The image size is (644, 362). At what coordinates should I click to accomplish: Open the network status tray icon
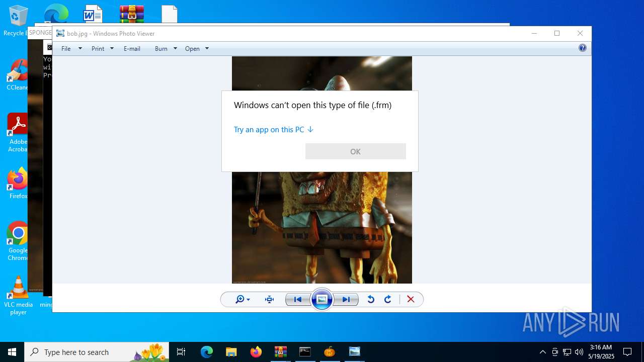567,352
